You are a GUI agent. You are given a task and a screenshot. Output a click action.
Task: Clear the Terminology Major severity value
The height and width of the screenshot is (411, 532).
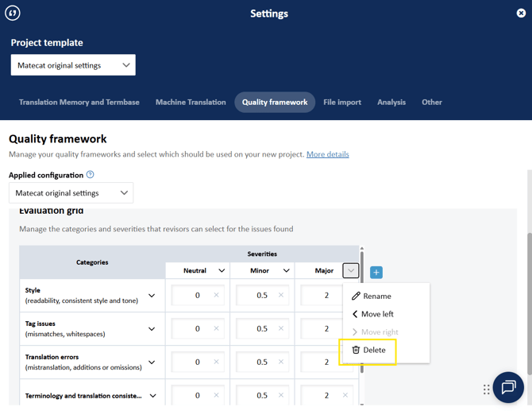point(345,395)
